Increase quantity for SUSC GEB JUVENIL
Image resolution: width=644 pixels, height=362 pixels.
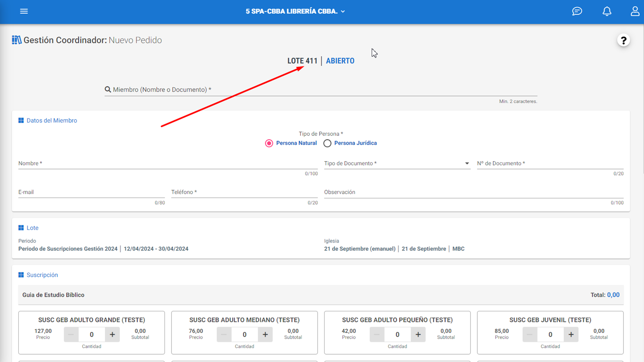571,335
